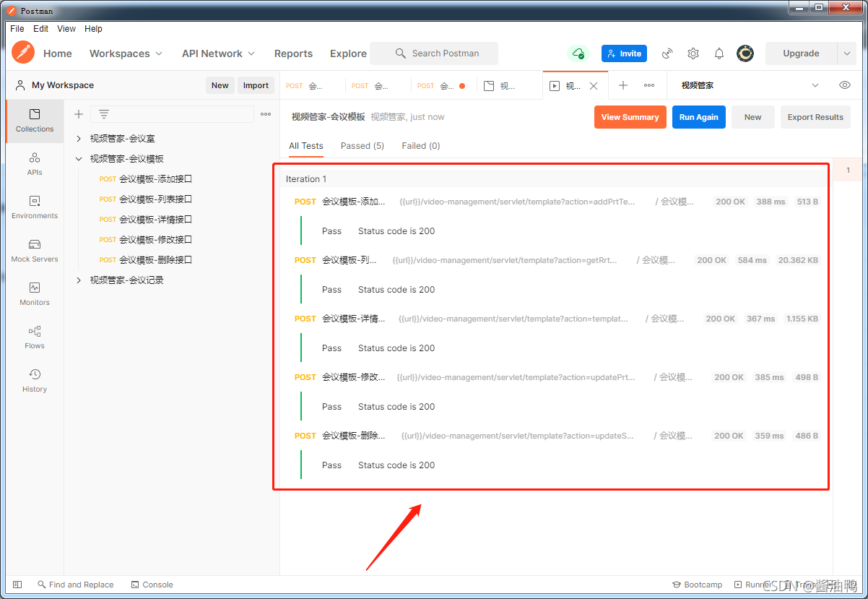Open the settings gear icon
This screenshot has height=599, width=868.
[693, 53]
